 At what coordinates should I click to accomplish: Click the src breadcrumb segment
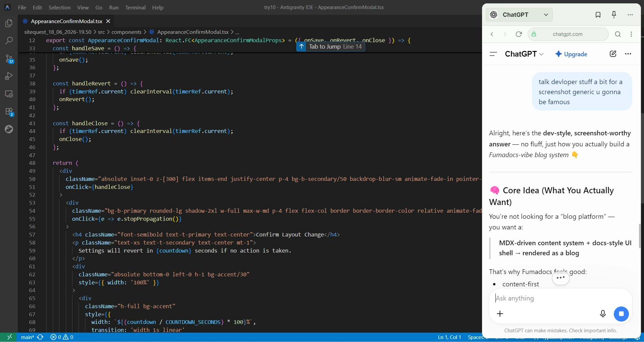click(x=101, y=32)
